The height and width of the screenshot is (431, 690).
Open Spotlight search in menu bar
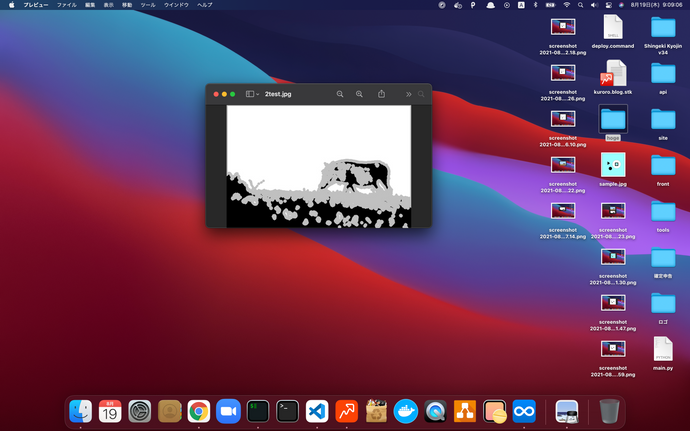[x=580, y=5]
